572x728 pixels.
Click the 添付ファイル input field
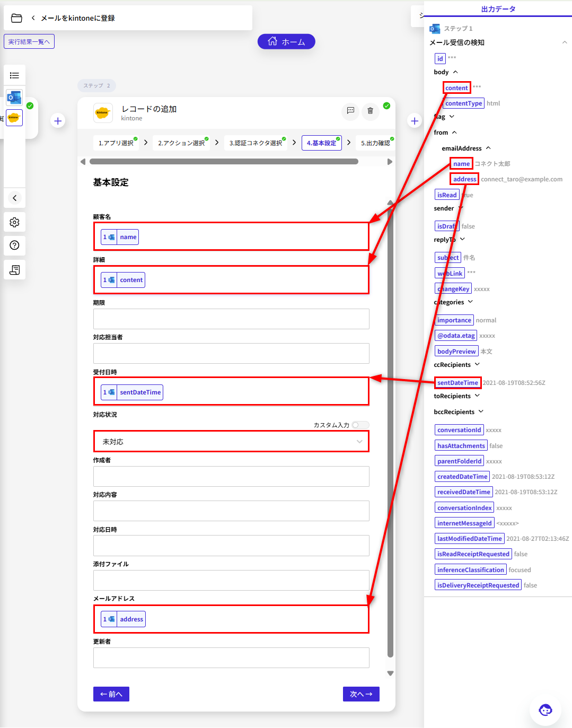[x=231, y=580]
